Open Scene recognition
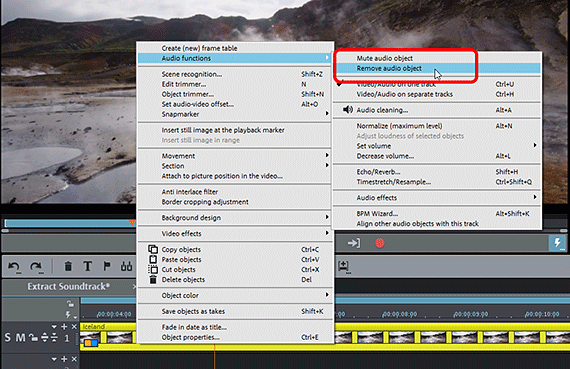Viewport: 570px width, 369px height. [x=234, y=74]
